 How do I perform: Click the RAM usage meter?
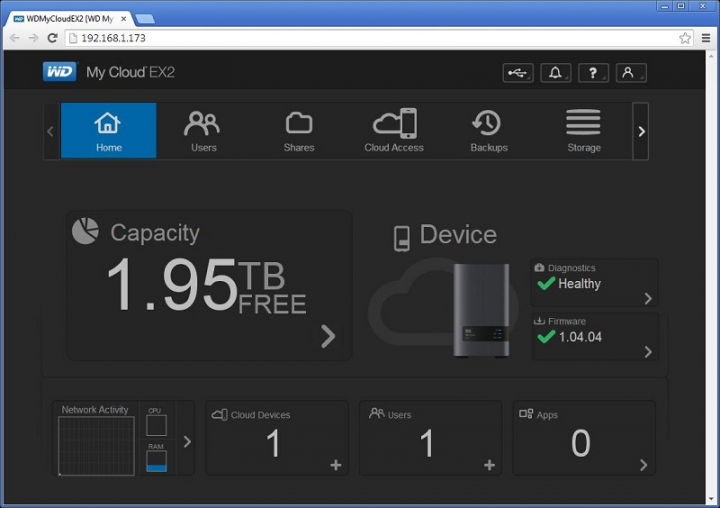(x=157, y=461)
